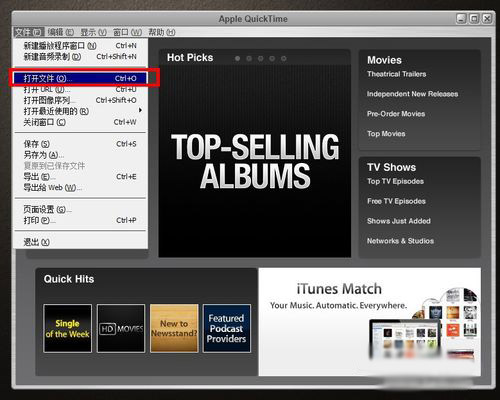Choose 关闭窗口 (Close Window) item
This screenshot has width=500, height=400.
coord(80,122)
